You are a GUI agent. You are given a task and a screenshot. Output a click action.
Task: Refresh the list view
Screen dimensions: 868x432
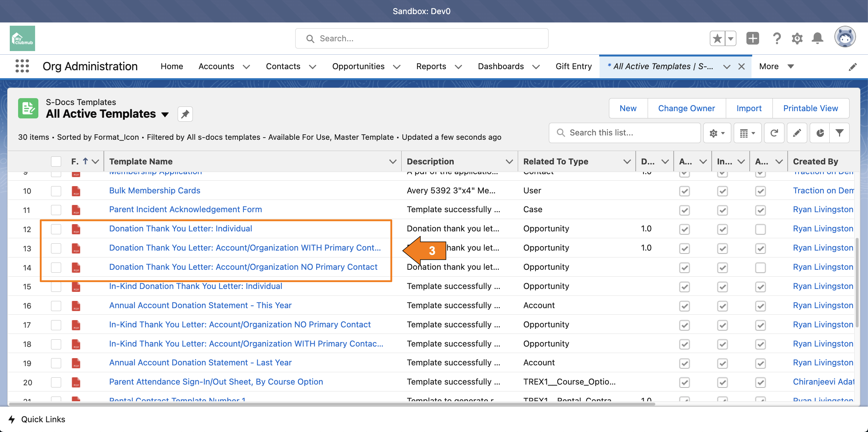774,133
